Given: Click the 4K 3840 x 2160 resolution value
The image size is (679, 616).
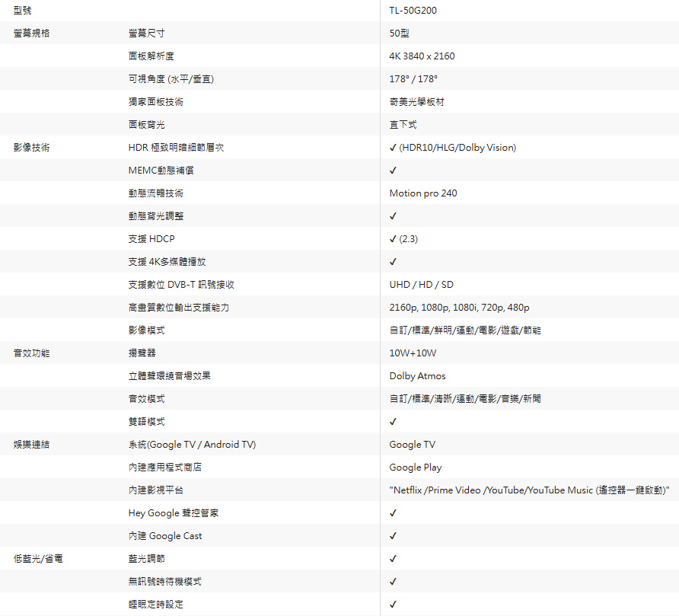Looking at the screenshot, I should (422, 56).
